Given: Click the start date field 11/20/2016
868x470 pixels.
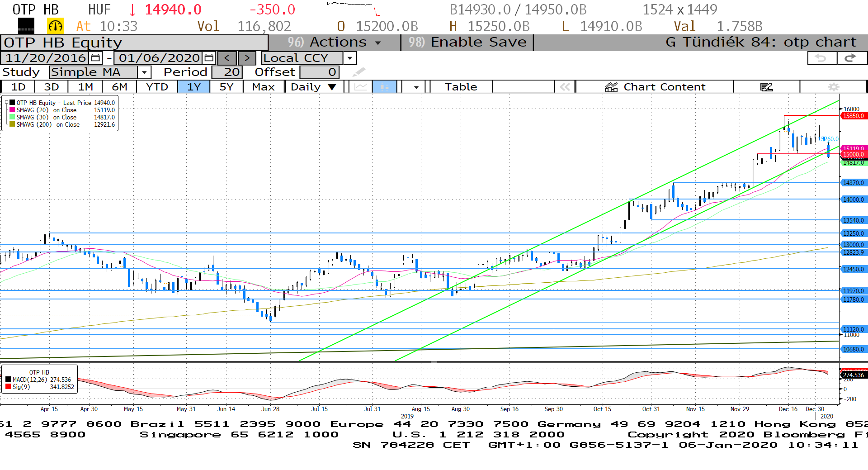Looking at the screenshot, I should (x=46, y=58).
